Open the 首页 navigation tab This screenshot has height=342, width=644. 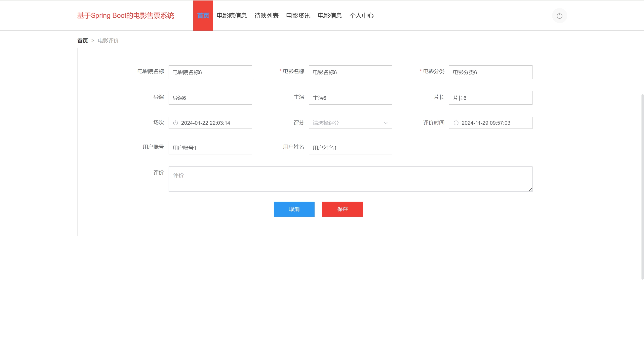(203, 16)
